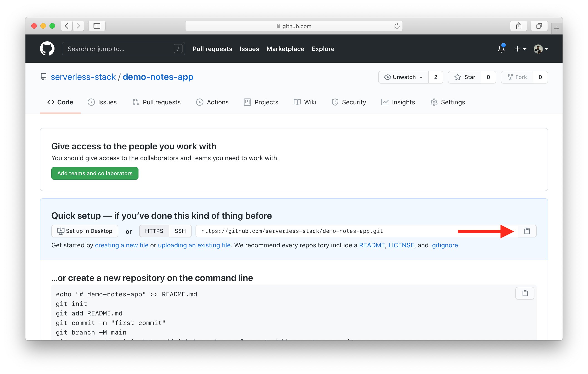Toggle the Unwatch dropdown button
Viewport: 588px width, 374px height.
(403, 77)
